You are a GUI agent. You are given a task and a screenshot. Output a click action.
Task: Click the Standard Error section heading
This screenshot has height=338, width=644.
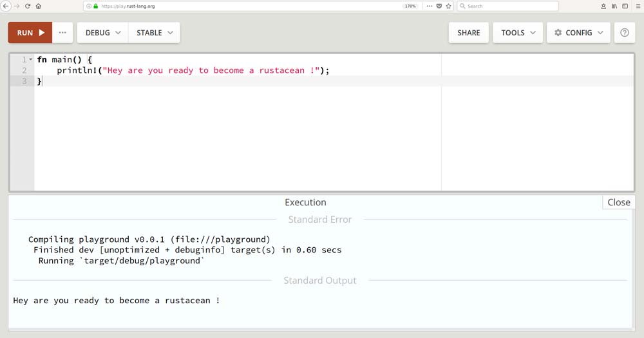tap(320, 220)
